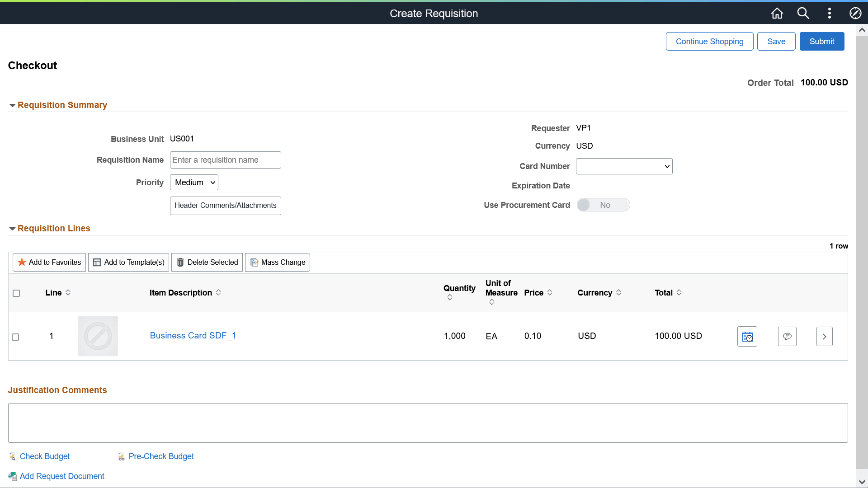Open the Actions menu (three dots icon)
The height and width of the screenshot is (488, 868).
[x=830, y=13]
